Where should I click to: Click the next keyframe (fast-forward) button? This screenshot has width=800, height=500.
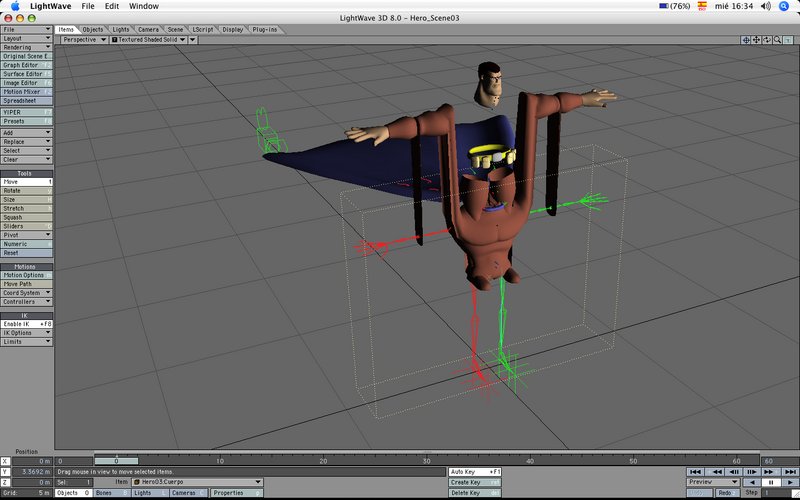[x=770, y=472]
